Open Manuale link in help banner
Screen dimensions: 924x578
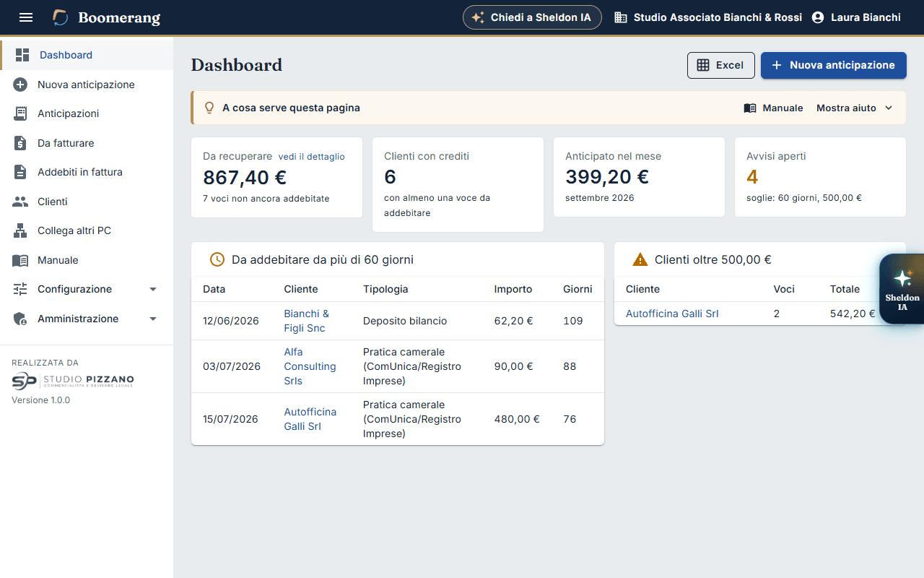[x=773, y=108]
